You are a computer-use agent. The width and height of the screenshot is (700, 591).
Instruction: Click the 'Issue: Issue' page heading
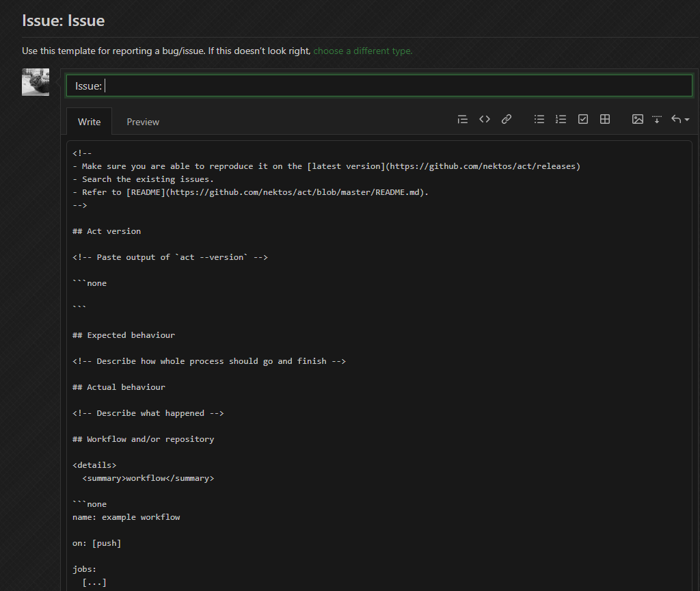tap(64, 21)
